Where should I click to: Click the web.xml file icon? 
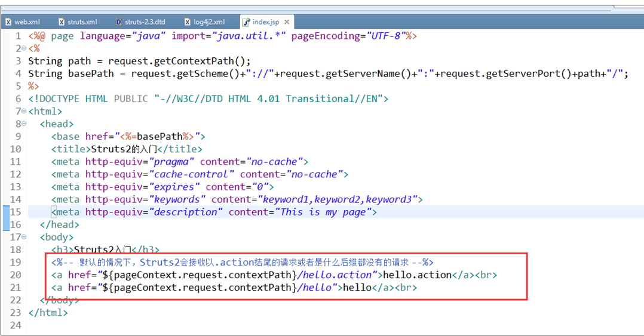coord(8,21)
